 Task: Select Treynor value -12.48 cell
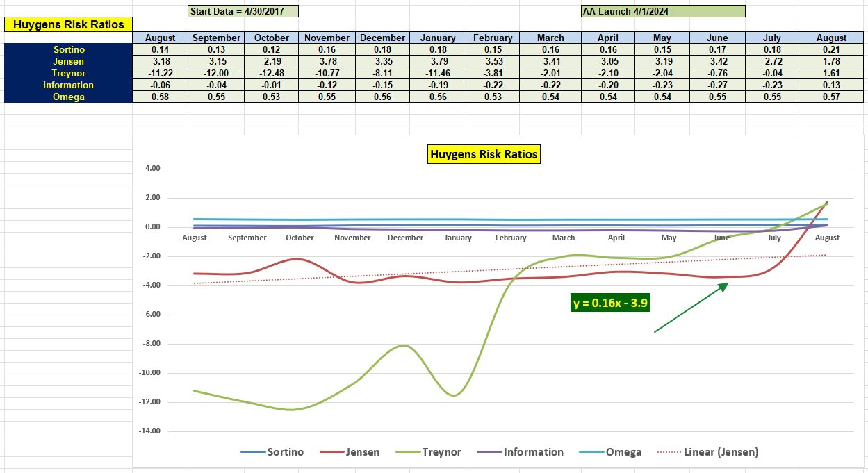(272, 73)
